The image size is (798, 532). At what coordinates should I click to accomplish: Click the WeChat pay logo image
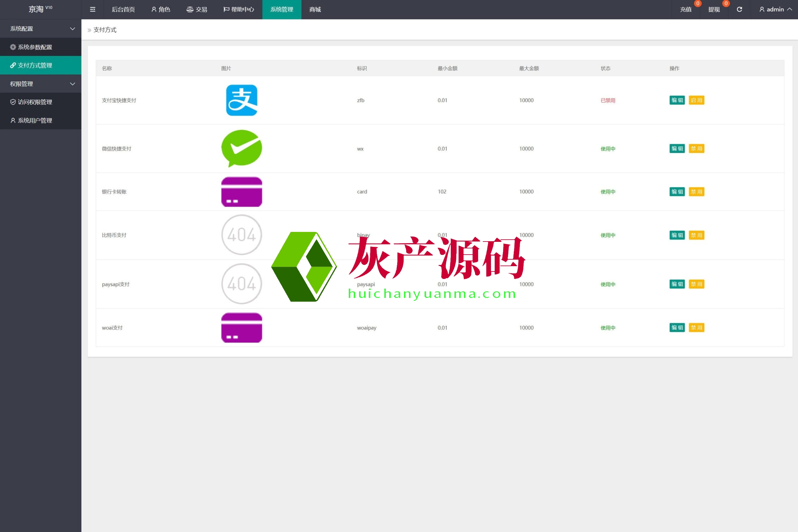(242, 148)
